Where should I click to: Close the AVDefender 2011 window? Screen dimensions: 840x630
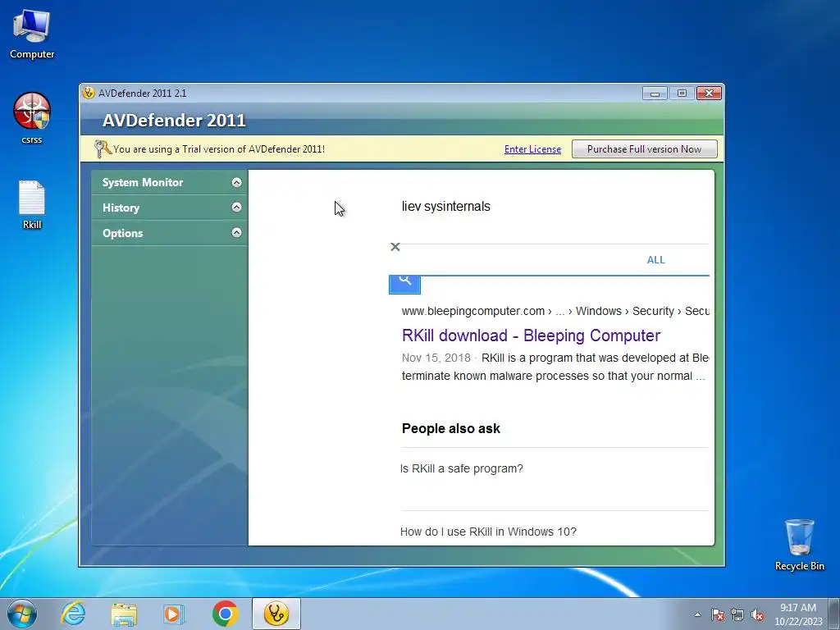709,94
